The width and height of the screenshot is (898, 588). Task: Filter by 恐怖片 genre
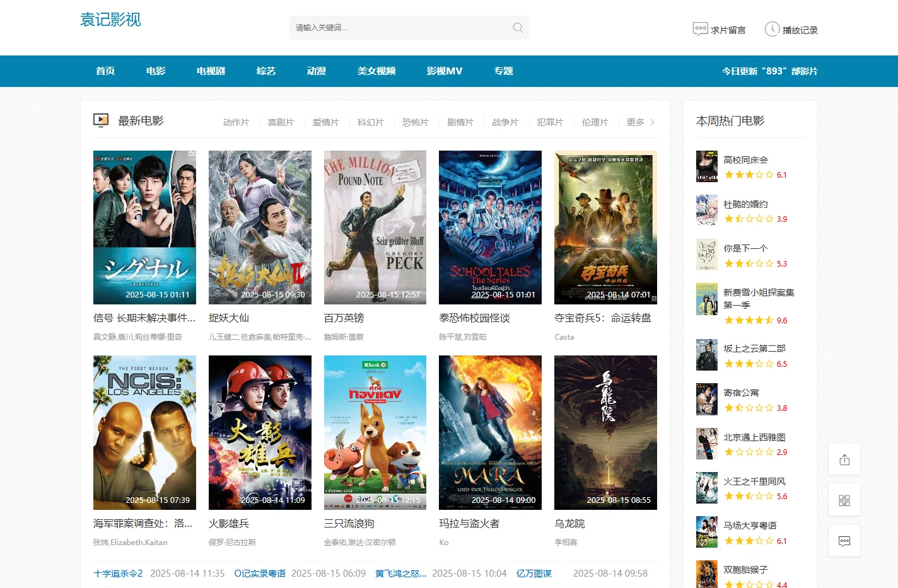click(415, 122)
